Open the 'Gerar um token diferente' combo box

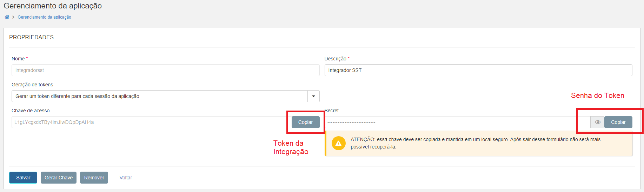click(x=160, y=96)
